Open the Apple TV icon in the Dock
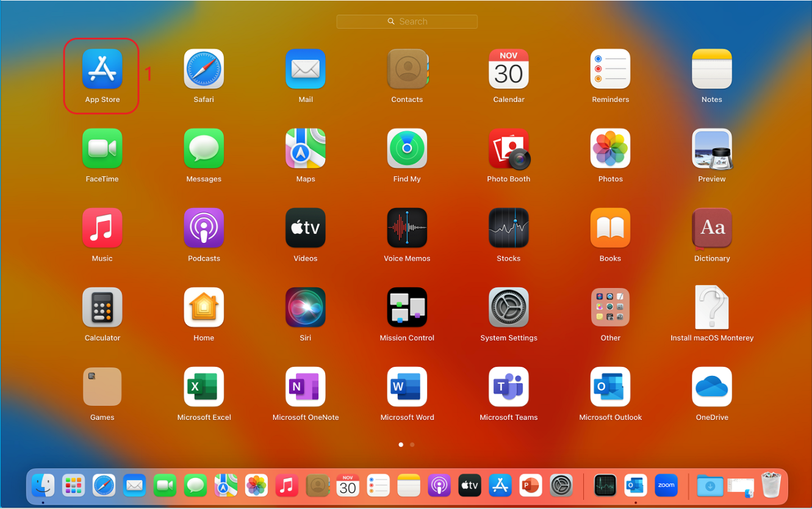This screenshot has width=812, height=509. pos(470,486)
